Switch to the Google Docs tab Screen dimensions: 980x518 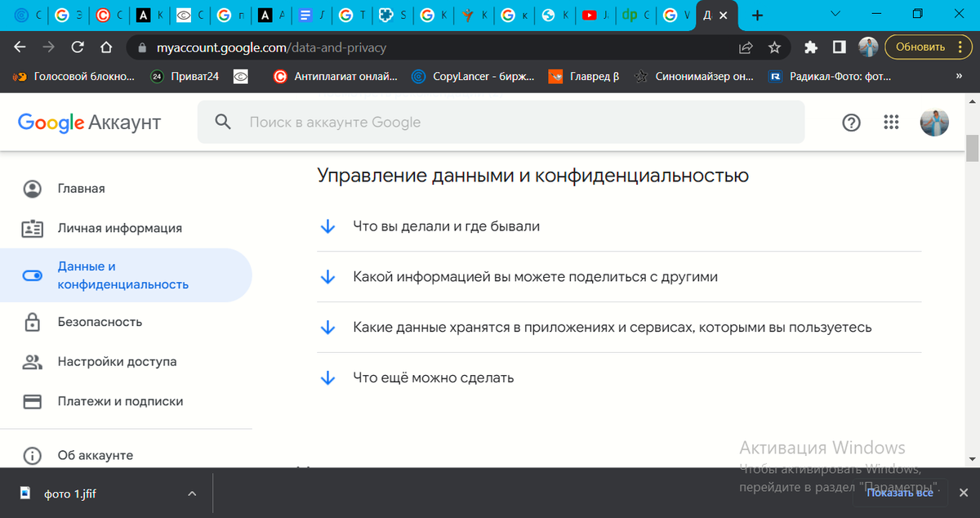[x=312, y=15]
